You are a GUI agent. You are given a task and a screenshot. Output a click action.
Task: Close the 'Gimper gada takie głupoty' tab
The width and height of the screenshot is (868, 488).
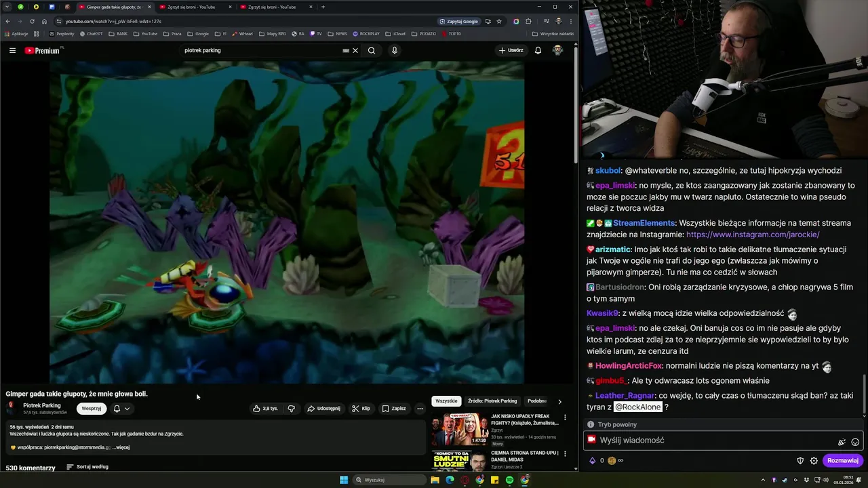149,7
